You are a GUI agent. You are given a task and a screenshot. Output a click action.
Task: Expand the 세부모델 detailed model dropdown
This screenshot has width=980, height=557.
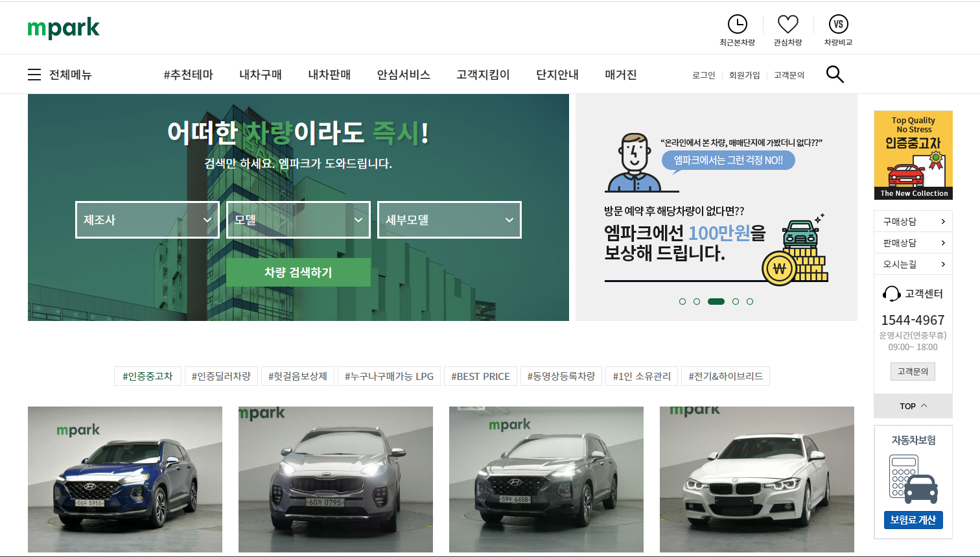click(x=449, y=220)
